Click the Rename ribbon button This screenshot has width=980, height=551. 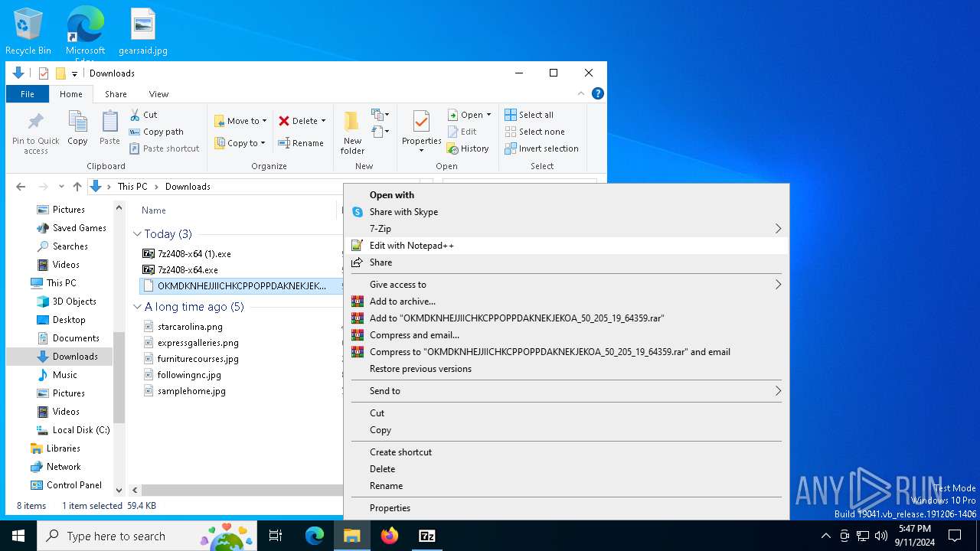click(x=301, y=143)
